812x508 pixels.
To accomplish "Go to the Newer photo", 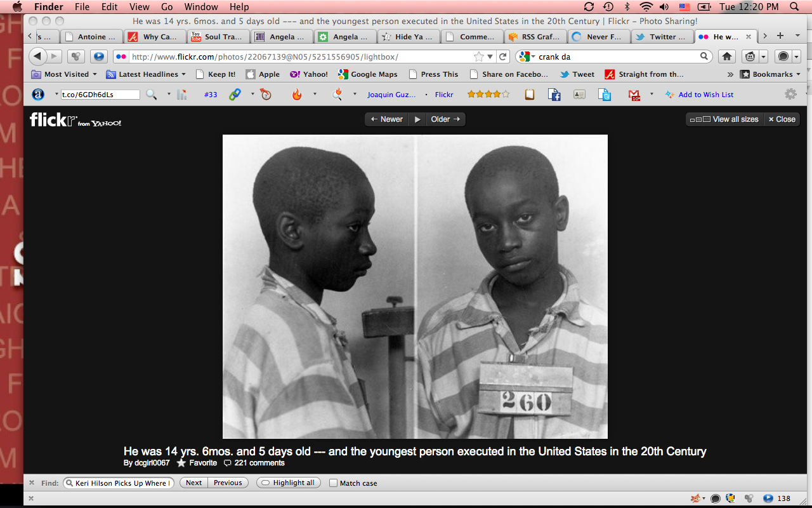I will (387, 119).
